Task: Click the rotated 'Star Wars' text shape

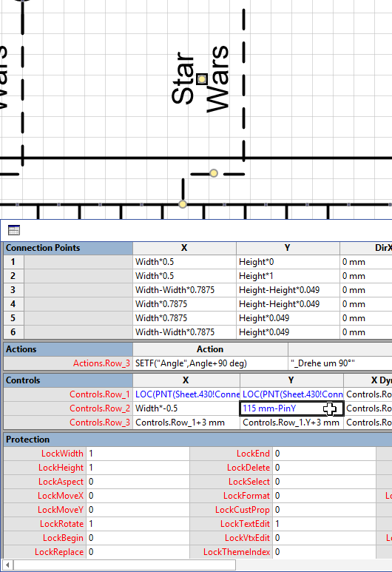Action: click(200, 79)
